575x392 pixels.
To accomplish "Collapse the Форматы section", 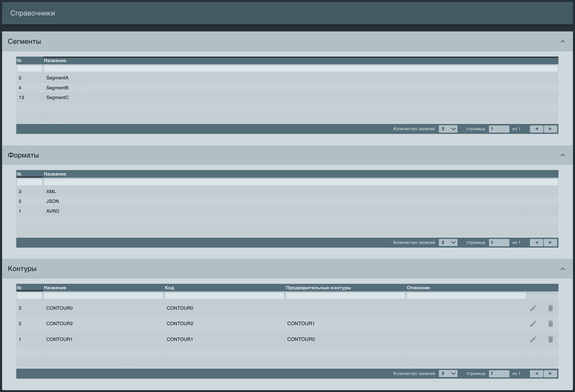I will pyautogui.click(x=562, y=155).
